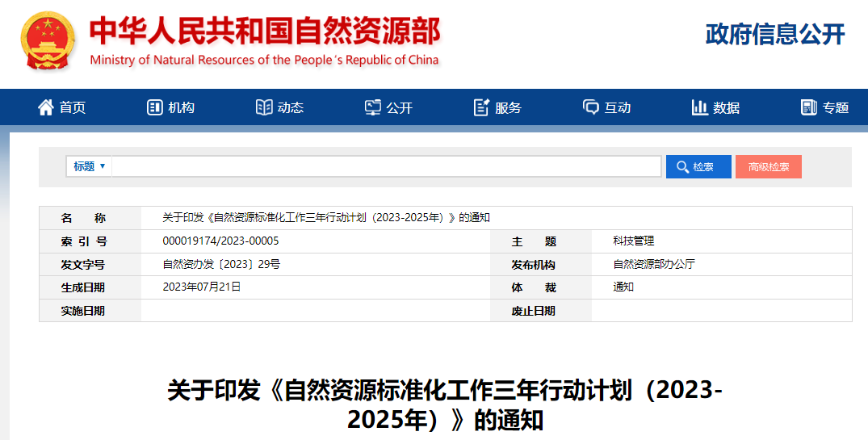This screenshot has width=868, height=440.
Task: Click the 主题 label cell
Action: point(541,241)
